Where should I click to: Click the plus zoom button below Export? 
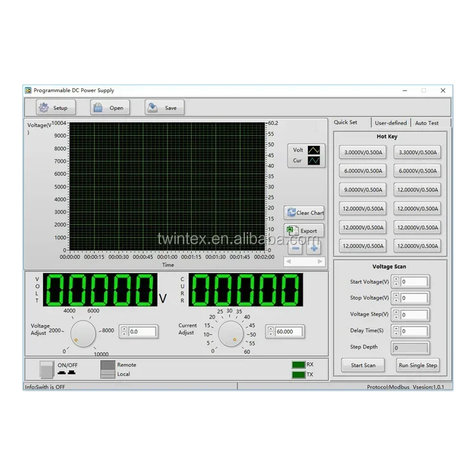click(314, 248)
